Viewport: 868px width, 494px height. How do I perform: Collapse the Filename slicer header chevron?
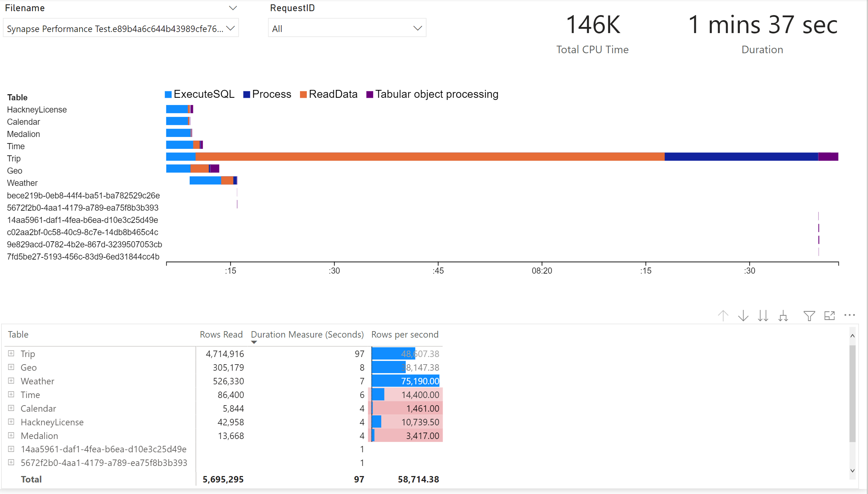pyautogui.click(x=233, y=8)
